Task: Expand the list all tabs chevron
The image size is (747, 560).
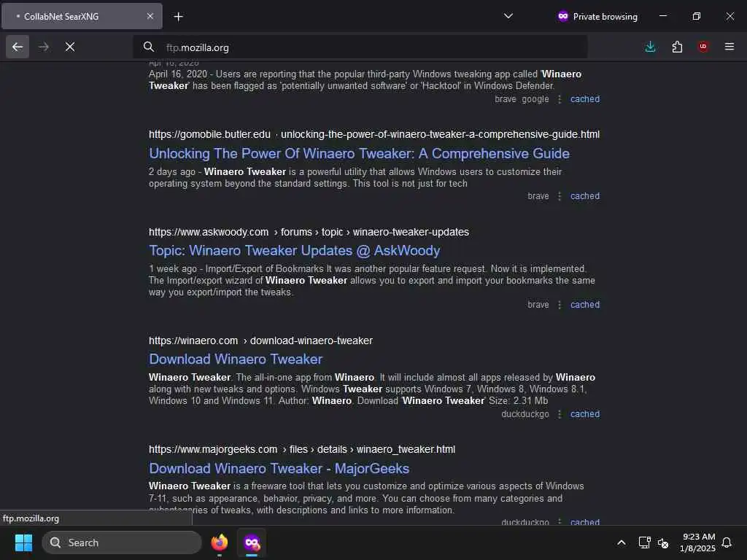Action: click(x=508, y=16)
